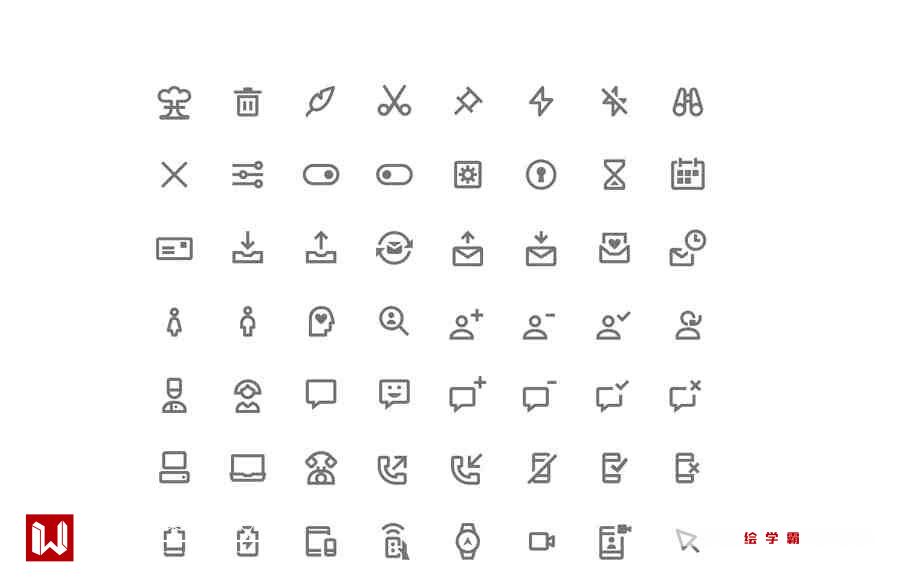Screen dimensions: 900x580
Task: Toggle the switch icon set to on
Action: tap(321, 175)
